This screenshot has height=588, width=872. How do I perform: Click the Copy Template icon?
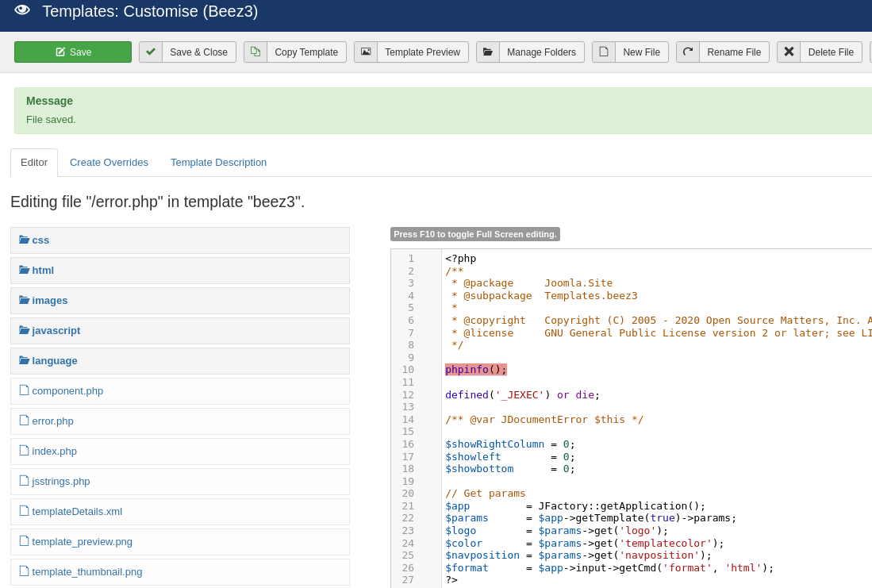(x=255, y=52)
